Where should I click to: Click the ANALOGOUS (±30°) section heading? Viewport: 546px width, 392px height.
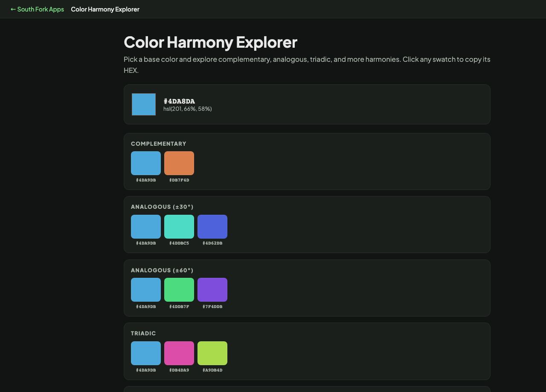click(162, 207)
